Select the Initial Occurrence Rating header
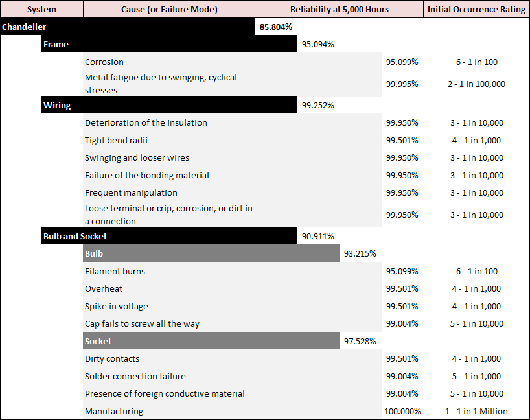Screen dimensions: 530x420 click(476, 9)
